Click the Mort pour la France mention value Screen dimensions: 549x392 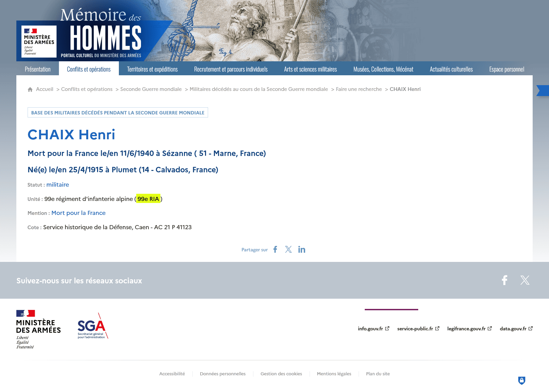point(79,213)
